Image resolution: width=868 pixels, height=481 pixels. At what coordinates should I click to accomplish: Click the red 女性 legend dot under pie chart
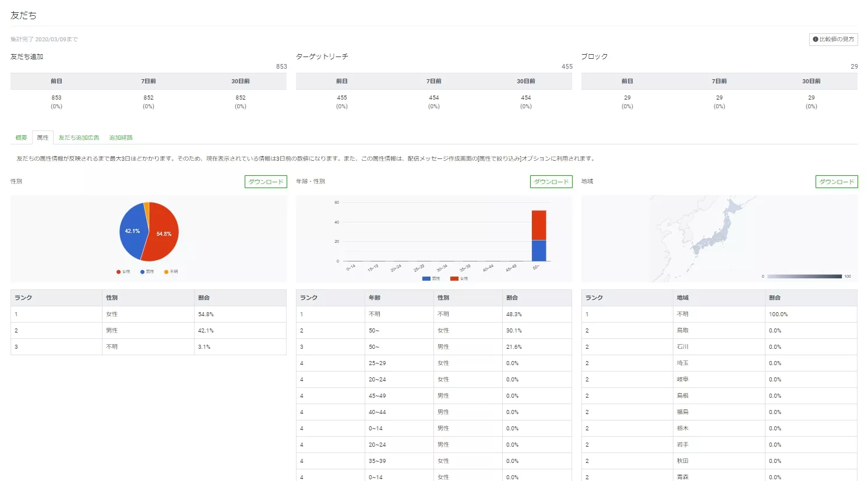point(119,272)
